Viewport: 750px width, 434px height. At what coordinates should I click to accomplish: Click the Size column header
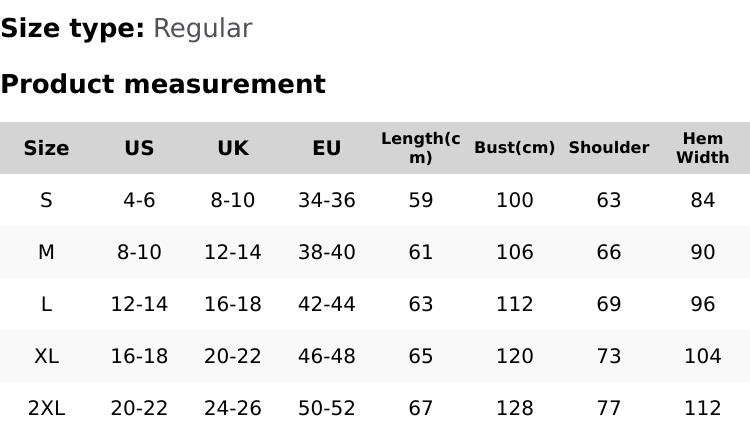coord(46,149)
